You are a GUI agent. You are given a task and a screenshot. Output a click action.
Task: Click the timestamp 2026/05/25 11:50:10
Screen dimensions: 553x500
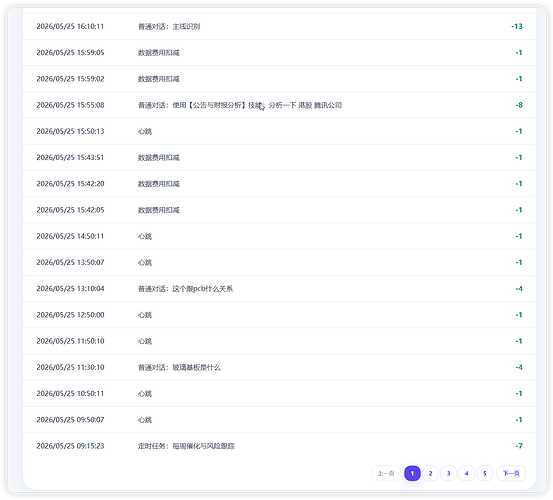point(70,341)
